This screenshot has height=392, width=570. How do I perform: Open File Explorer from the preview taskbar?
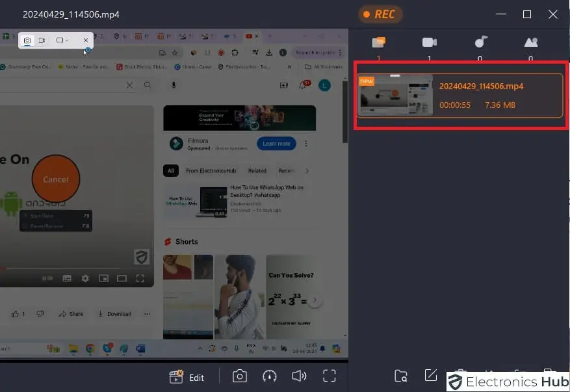click(x=73, y=348)
